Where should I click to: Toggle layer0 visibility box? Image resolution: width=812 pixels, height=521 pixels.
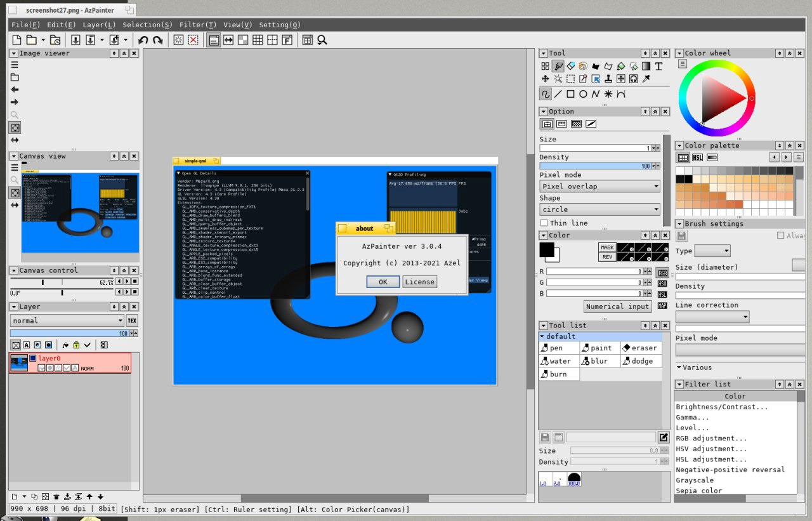[x=33, y=359]
